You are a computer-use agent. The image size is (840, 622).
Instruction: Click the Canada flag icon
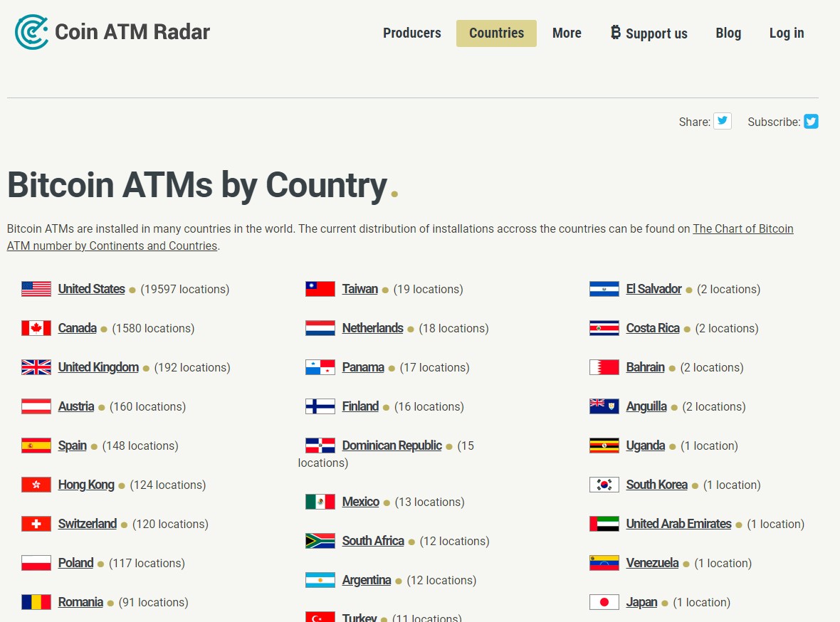click(x=36, y=328)
